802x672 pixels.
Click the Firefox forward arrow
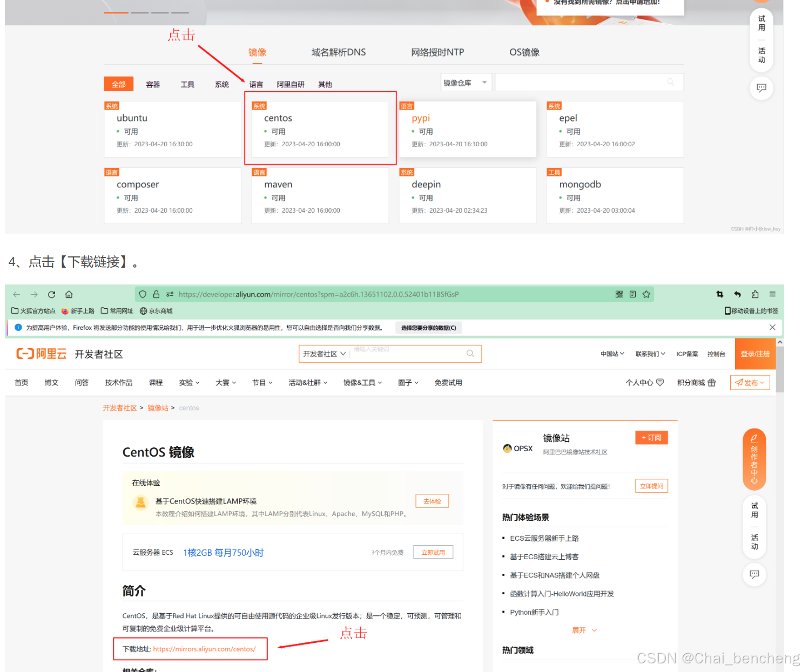point(34,294)
